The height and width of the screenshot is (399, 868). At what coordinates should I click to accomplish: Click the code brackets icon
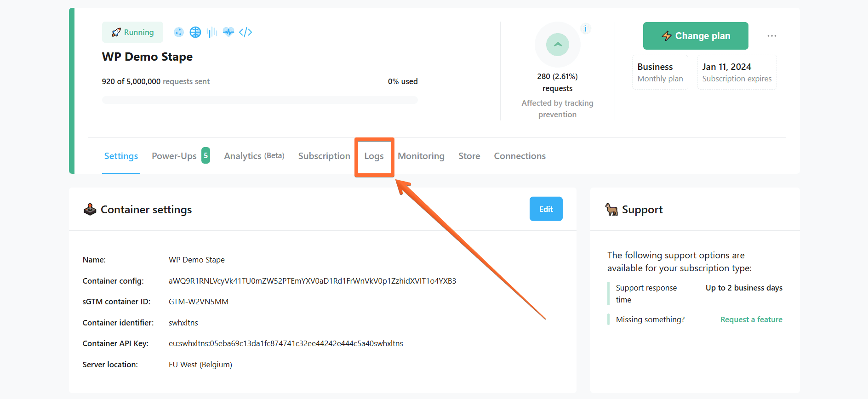[246, 32]
